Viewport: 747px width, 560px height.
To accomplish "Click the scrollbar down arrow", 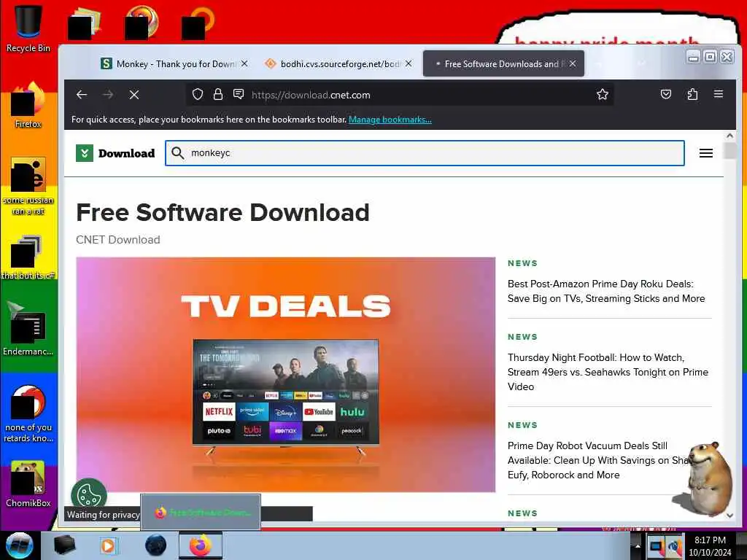I will (x=729, y=516).
